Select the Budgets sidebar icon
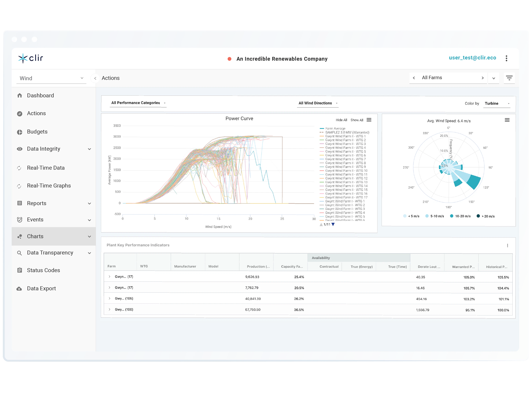This screenshot has height=395, width=532. (x=20, y=132)
